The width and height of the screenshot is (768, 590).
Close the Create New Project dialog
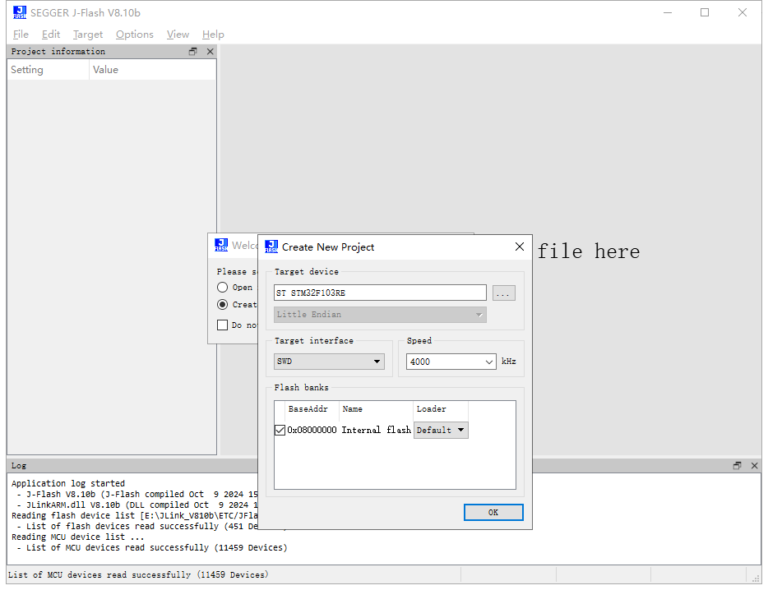tap(519, 247)
